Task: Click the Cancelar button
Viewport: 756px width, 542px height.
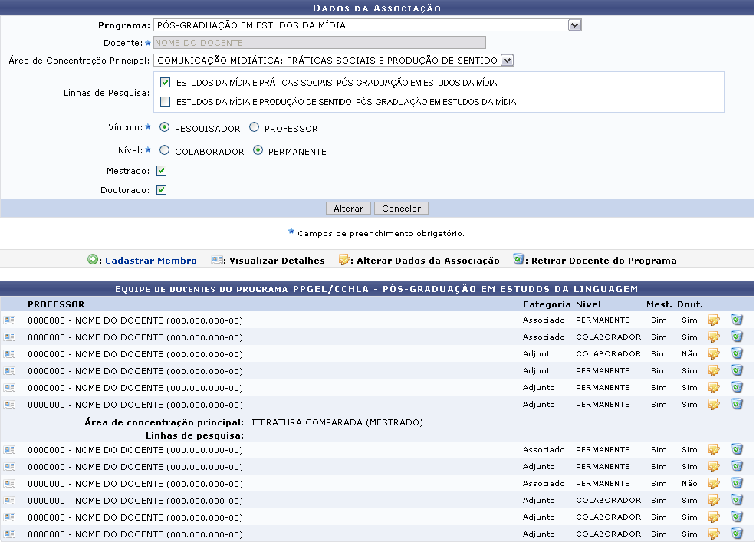Action: [401, 209]
